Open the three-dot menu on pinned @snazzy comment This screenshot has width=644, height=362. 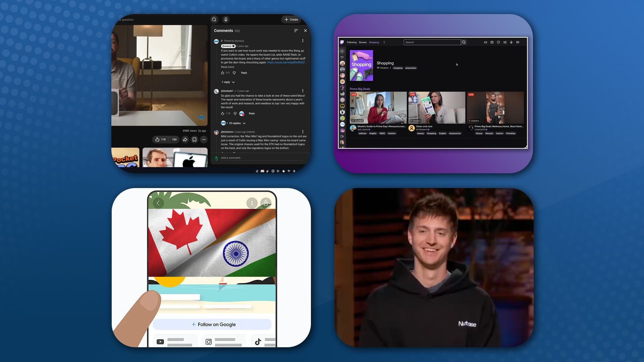(303, 41)
